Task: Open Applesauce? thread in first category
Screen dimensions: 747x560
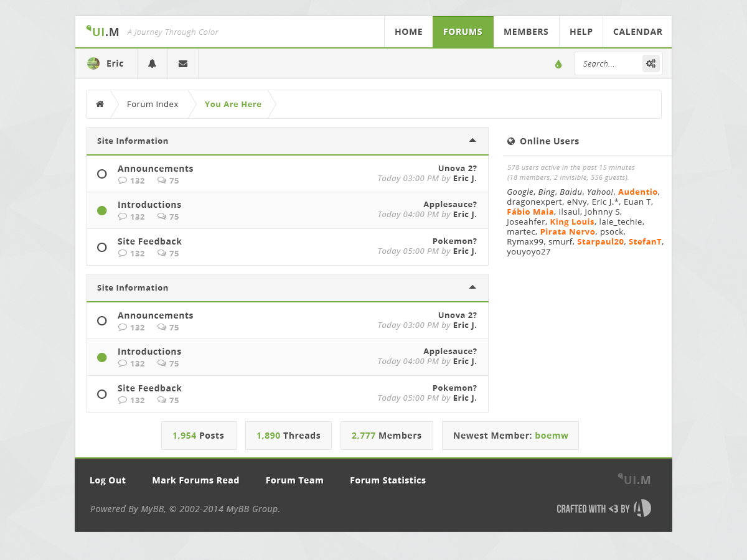Action: click(450, 204)
